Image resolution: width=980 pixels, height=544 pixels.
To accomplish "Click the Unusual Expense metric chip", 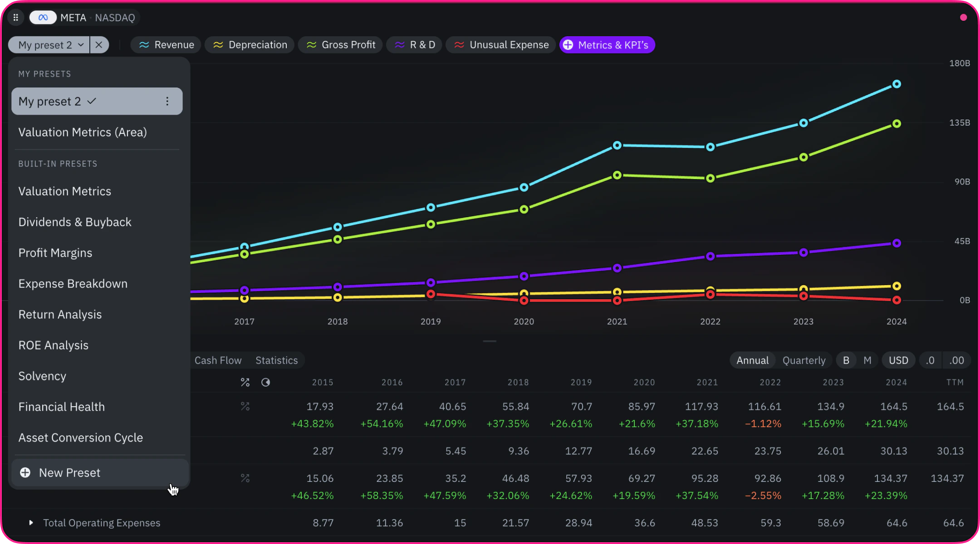I will (x=501, y=45).
